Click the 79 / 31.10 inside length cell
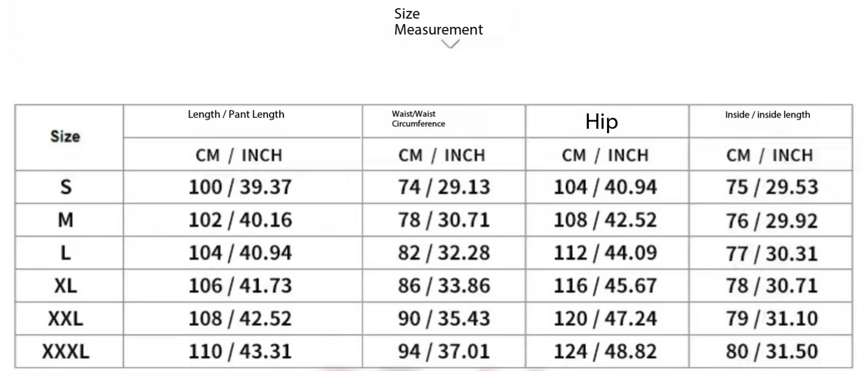The height and width of the screenshot is (371, 868). (x=772, y=318)
